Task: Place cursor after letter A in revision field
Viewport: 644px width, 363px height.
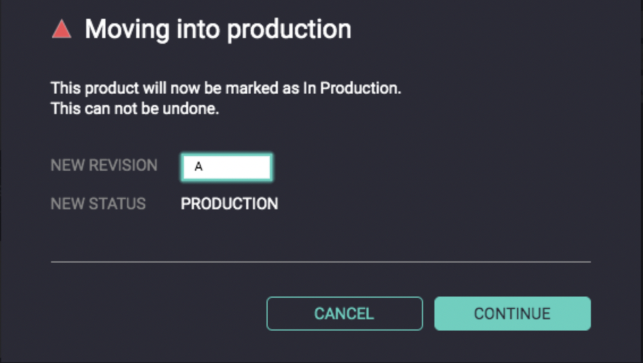Action: [203, 167]
